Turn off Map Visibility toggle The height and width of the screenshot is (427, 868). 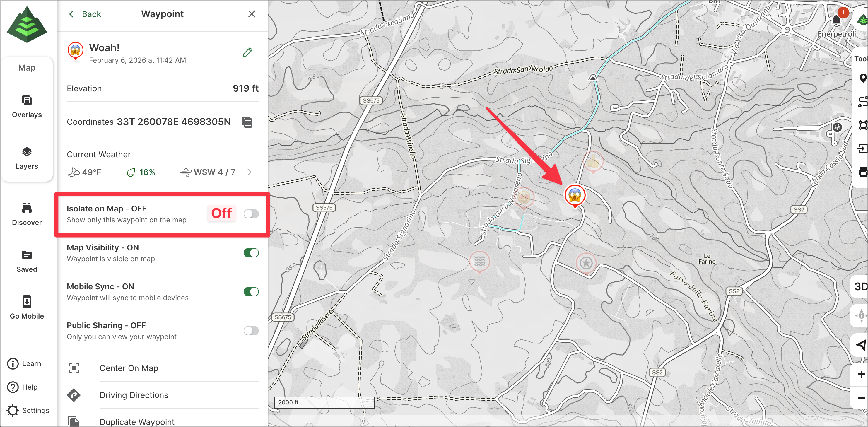tap(251, 253)
